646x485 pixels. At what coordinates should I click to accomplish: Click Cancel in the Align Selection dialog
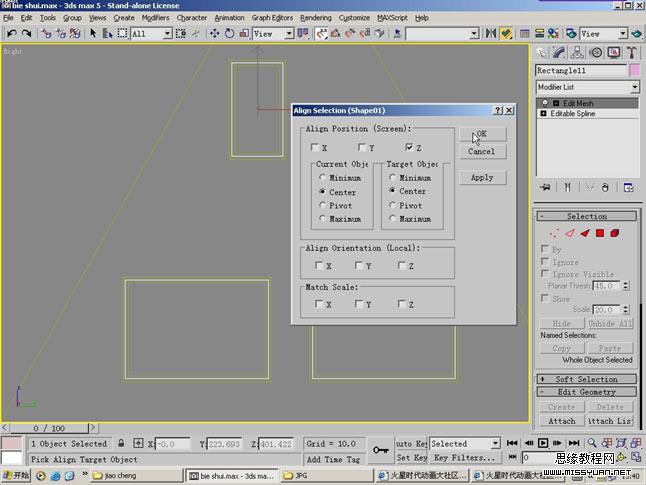tap(482, 151)
